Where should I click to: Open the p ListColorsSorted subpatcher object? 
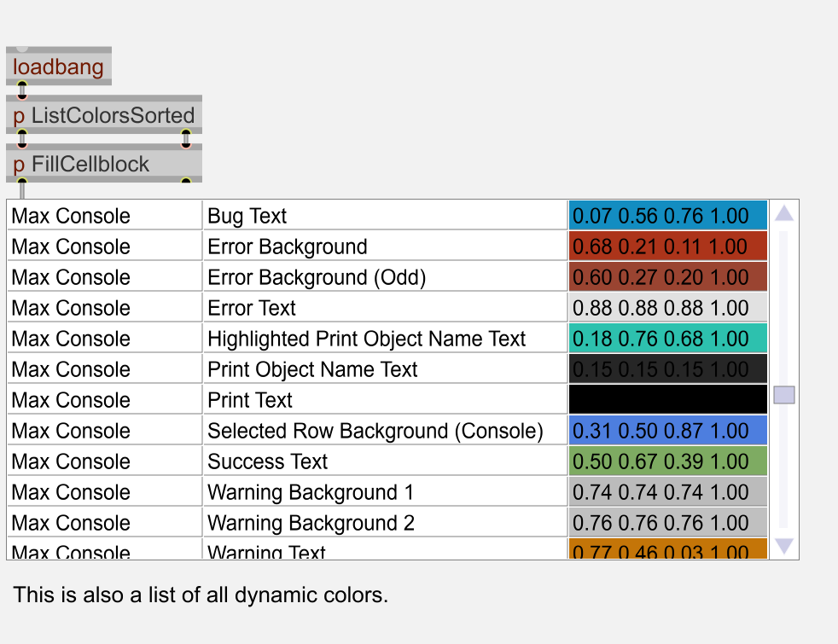point(103,115)
